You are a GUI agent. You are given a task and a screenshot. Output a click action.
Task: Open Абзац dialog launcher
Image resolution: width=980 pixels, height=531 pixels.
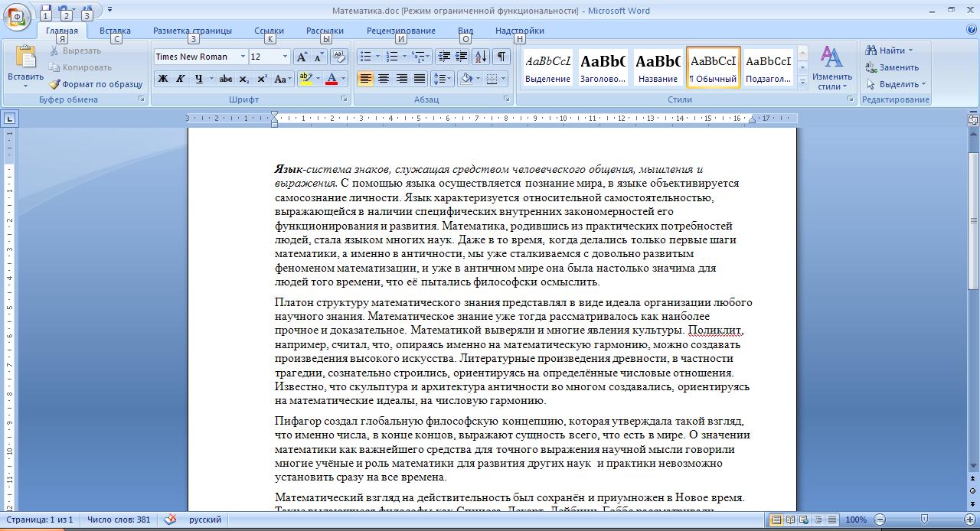pyautogui.click(x=507, y=99)
